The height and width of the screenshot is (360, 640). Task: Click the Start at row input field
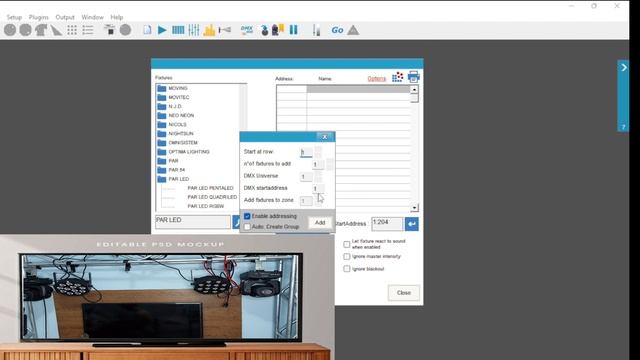(x=306, y=152)
